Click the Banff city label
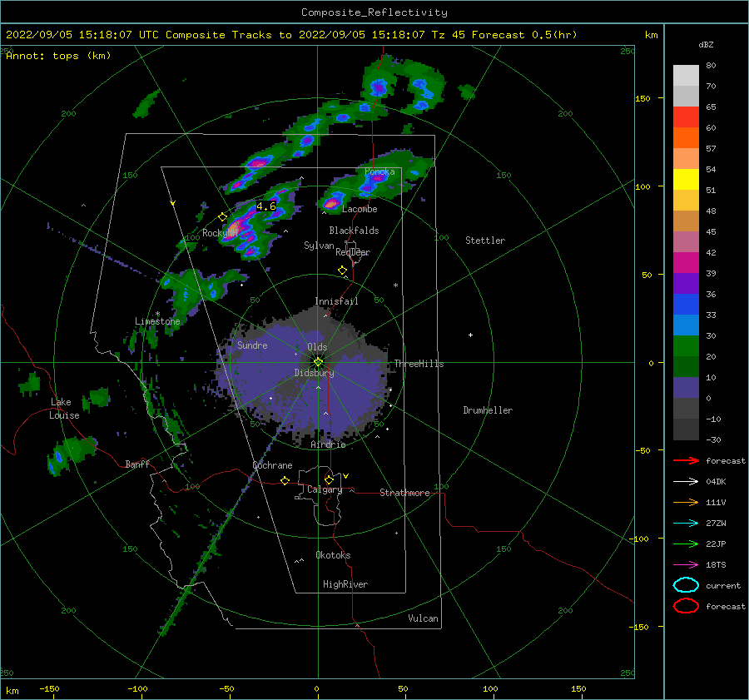The width and height of the screenshot is (749, 700). [x=137, y=464]
